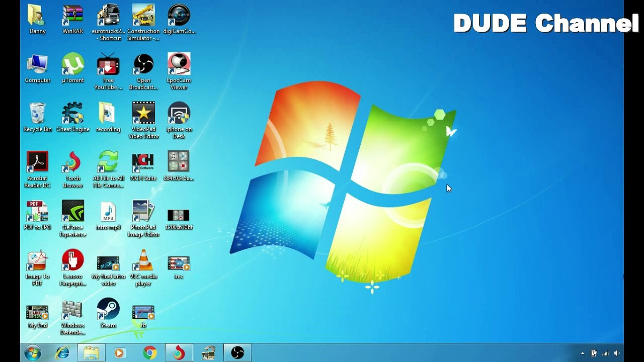Viewport: 644px width, 362px height.
Task: Select the PDF to JPG icon
Action: click(37, 215)
